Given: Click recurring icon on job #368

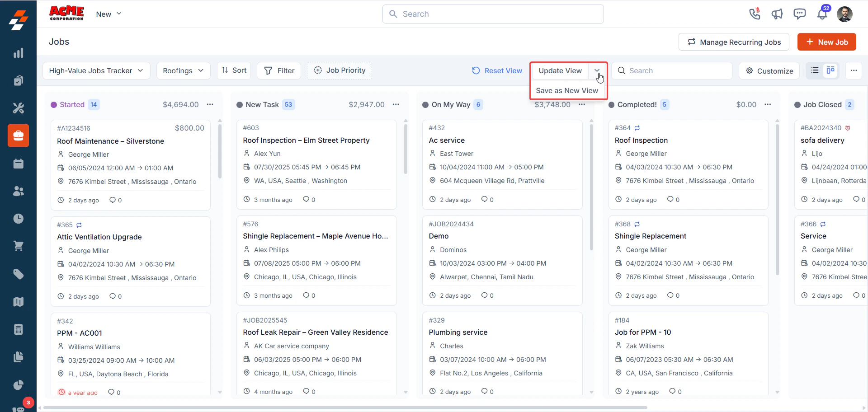Looking at the screenshot, I should pyautogui.click(x=637, y=224).
